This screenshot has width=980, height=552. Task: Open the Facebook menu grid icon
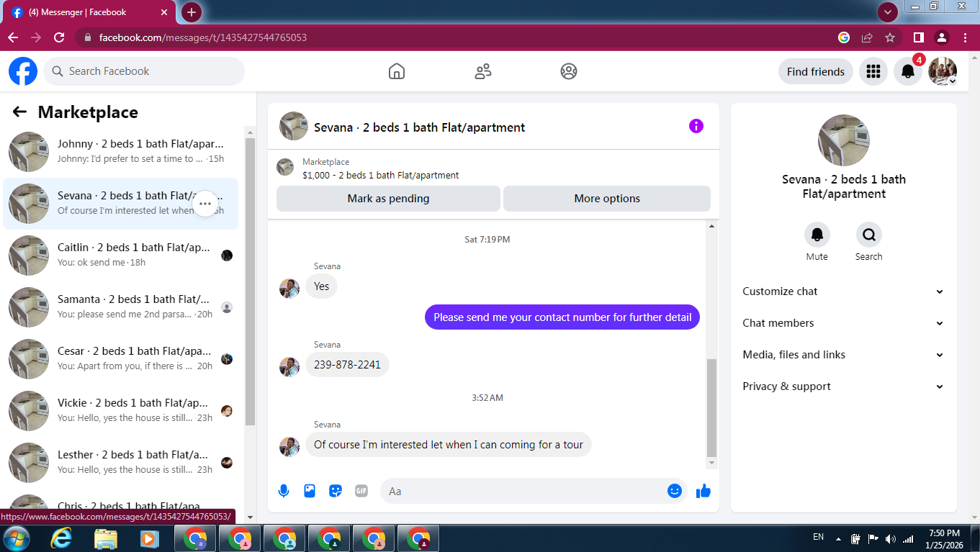[x=873, y=71]
